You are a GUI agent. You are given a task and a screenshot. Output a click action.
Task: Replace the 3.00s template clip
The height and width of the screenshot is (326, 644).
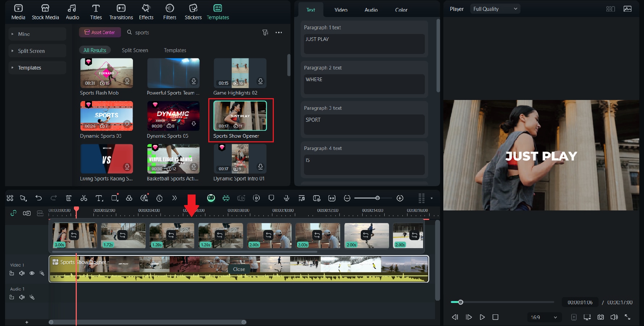click(x=74, y=235)
